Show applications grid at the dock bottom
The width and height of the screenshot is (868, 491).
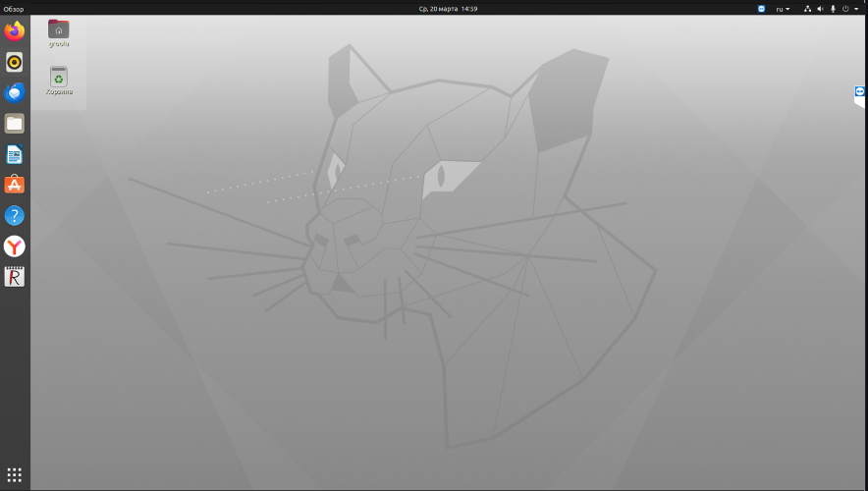pos(15,474)
